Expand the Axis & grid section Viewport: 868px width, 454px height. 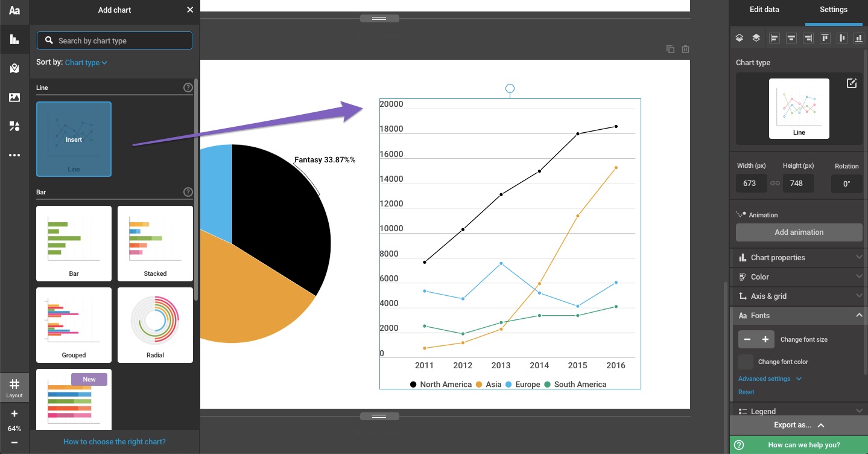[799, 296]
